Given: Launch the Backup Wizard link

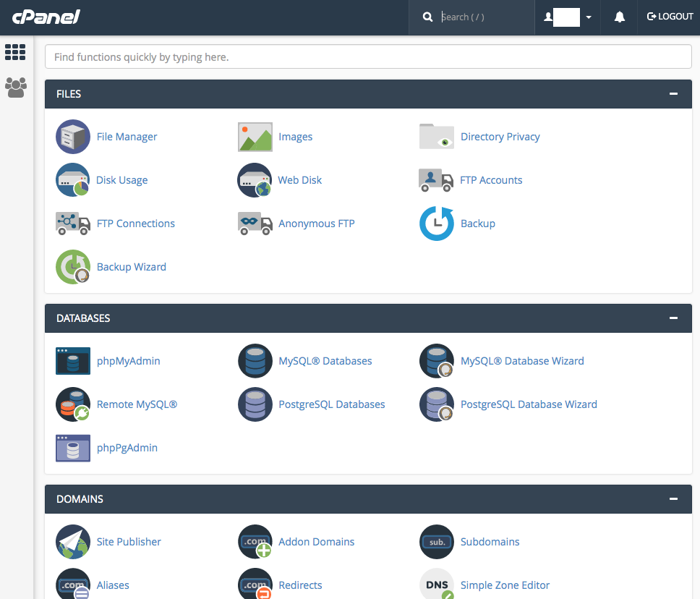Looking at the screenshot, I should [132, 267].
